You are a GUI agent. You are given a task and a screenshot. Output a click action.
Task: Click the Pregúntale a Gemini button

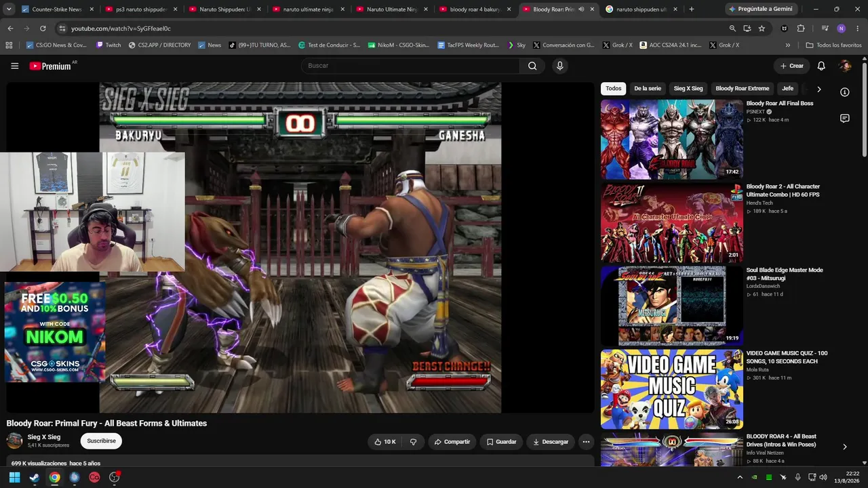tap(759, 9)
